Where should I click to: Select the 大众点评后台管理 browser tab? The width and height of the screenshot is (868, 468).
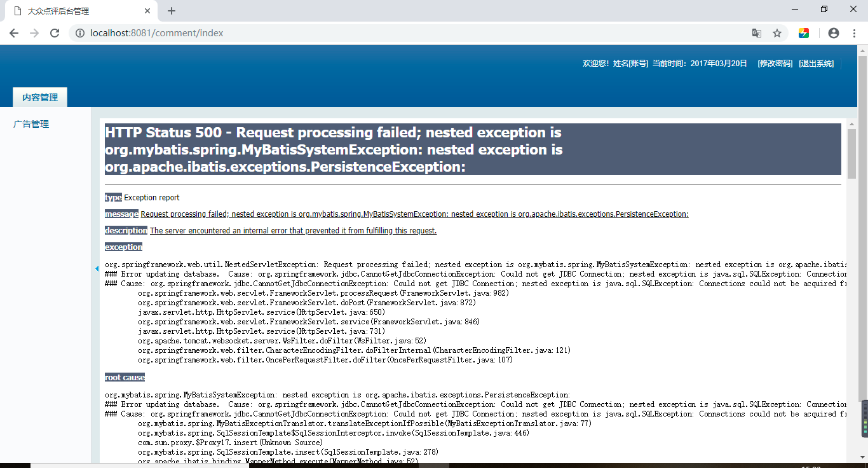[81, 11]
